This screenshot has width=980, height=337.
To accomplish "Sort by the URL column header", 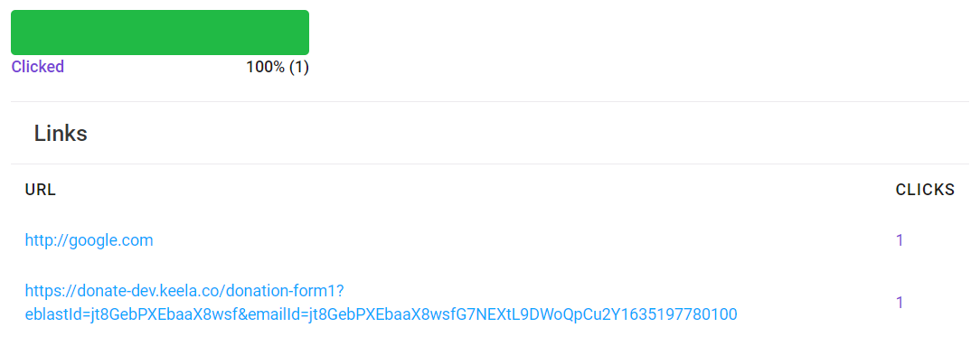I will 41,191.
